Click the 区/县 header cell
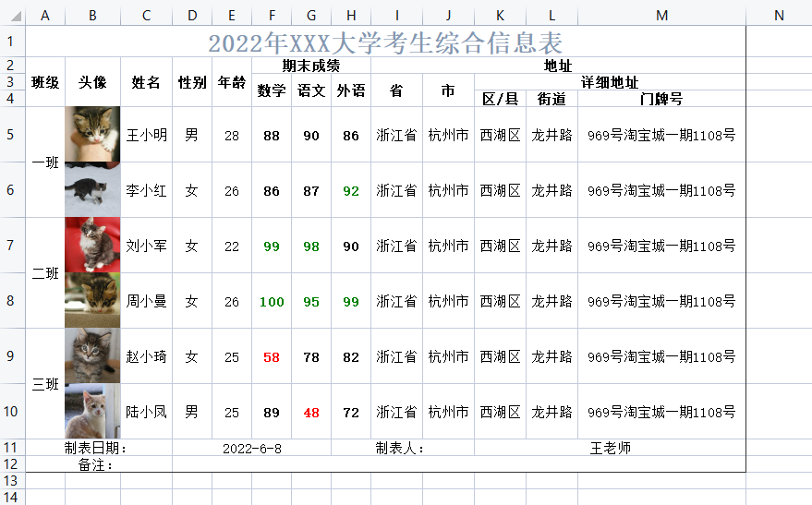Image resolution: width=812 pixels, height=505 pixels. coord(501,99)
